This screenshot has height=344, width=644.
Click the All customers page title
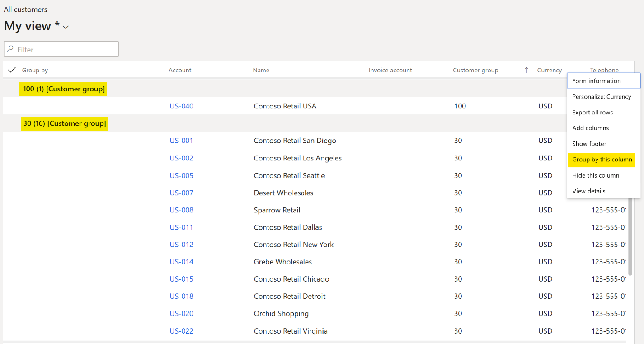click(25, 9)
